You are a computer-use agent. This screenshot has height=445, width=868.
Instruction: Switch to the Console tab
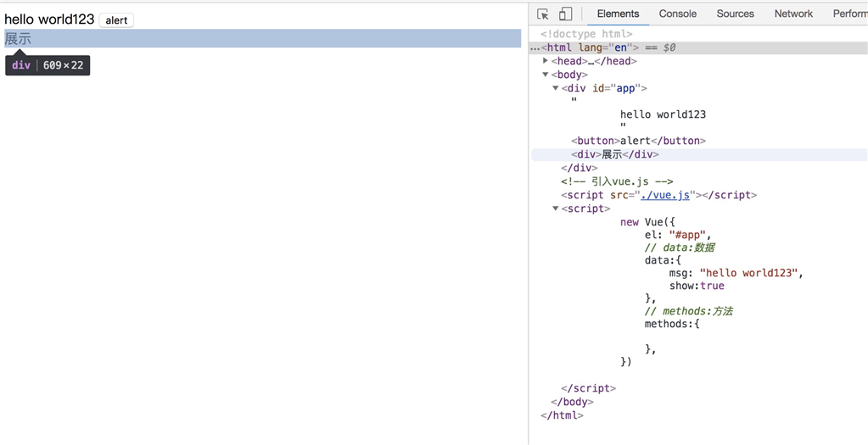click(678, 14)
